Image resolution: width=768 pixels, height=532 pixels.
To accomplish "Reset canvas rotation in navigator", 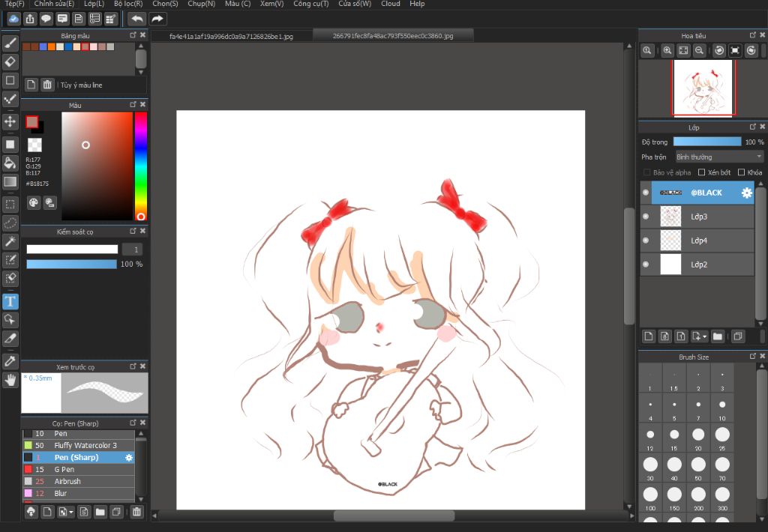I will pyautogui.click(x=735, y=50).
